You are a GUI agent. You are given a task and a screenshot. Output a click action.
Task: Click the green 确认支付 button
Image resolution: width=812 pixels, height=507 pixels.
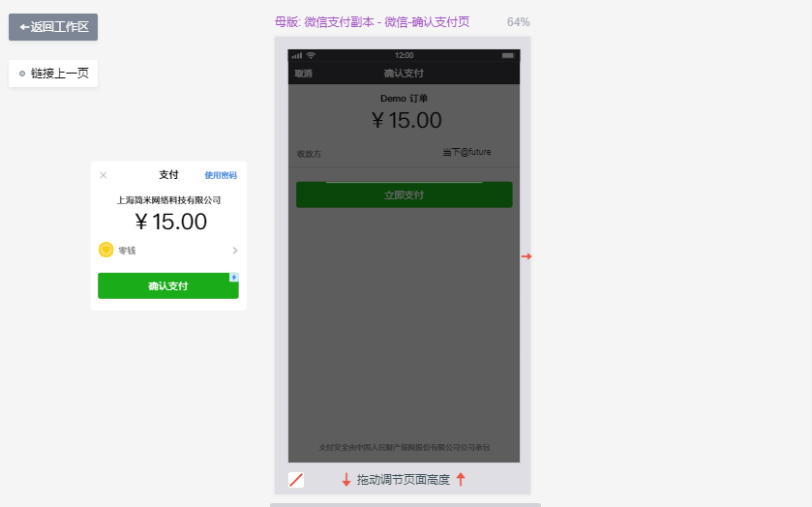(168, 285)
